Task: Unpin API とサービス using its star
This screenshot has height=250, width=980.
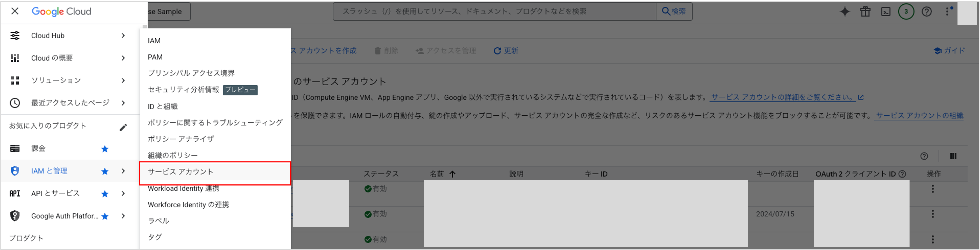Action: [x=105, y=194]
